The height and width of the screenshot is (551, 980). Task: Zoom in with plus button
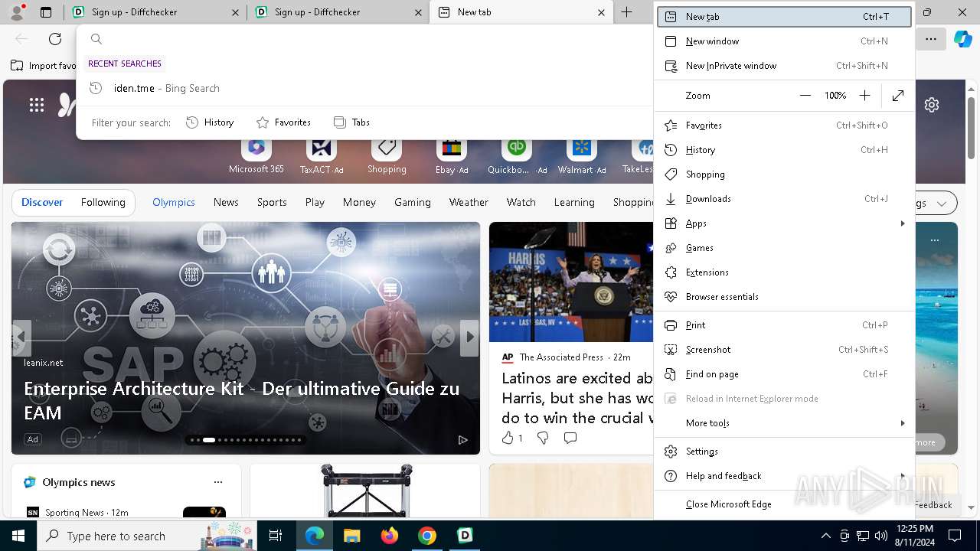[864, 96]
